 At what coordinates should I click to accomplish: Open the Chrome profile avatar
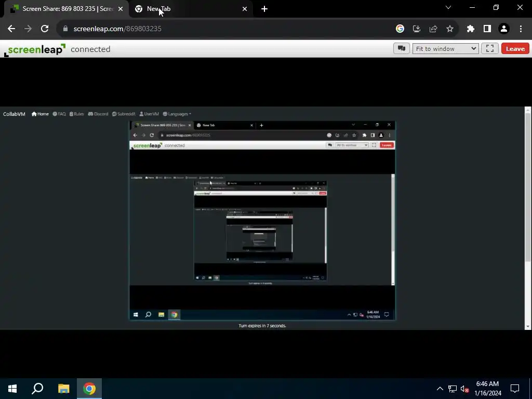click(x=504, y=29)
